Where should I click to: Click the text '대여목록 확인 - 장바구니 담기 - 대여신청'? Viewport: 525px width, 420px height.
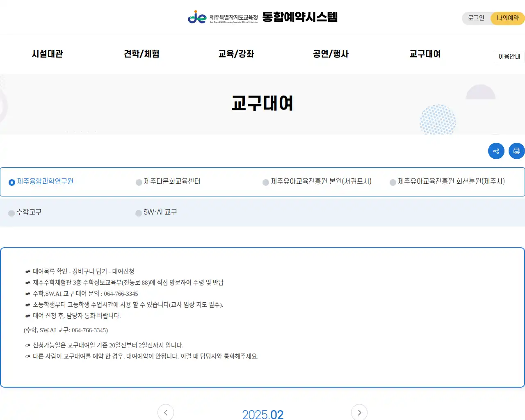point(84,271)
